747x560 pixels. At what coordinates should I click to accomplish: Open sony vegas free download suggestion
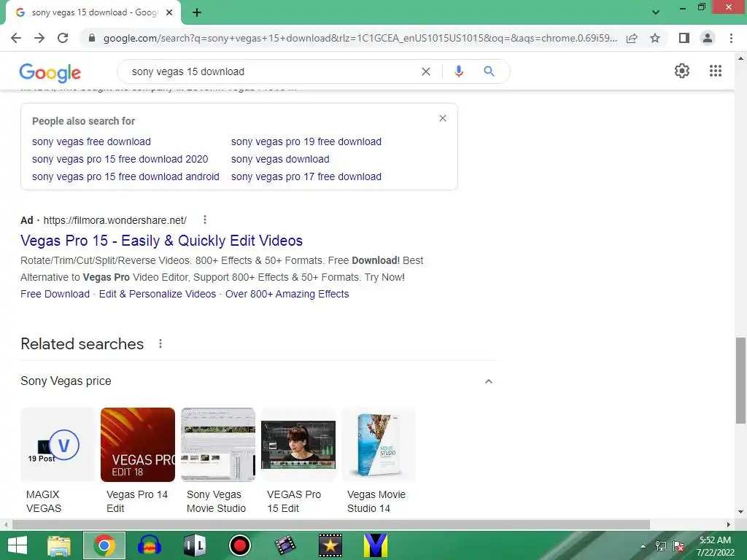[x=91, y=141]
